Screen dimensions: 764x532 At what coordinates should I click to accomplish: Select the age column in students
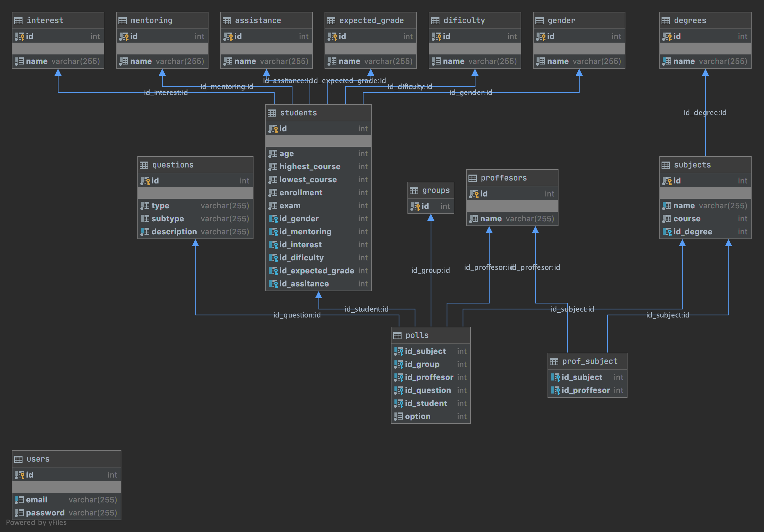tap(318, 154)
